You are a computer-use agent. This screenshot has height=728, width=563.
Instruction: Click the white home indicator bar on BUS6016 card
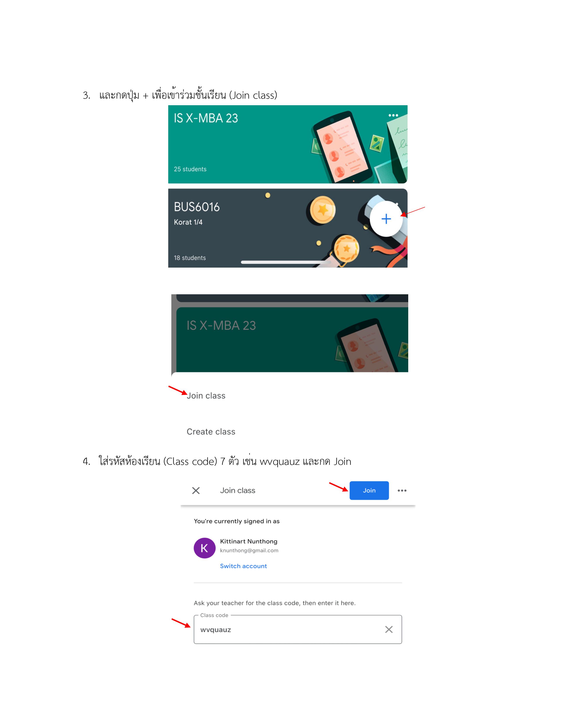click(x=286, y=262)
